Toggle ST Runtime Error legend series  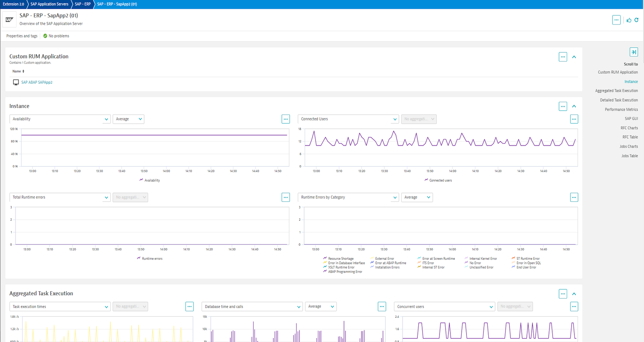point(526,259)
